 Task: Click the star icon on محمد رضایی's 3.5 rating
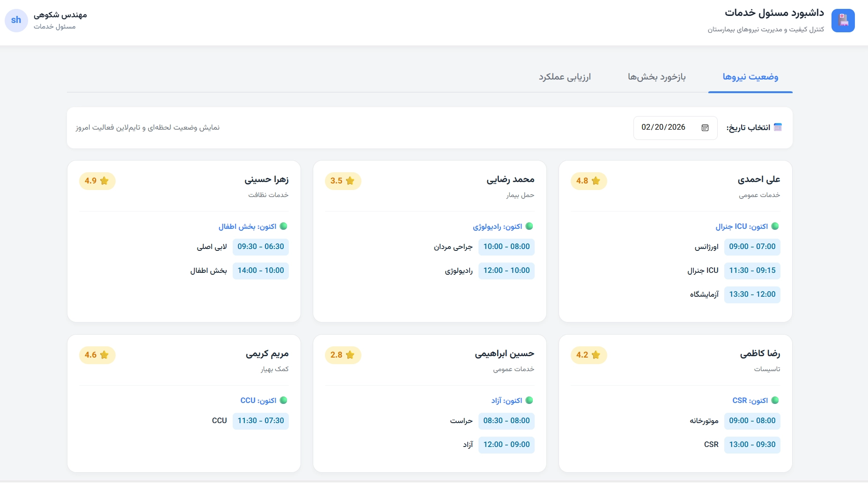[350, 181]
